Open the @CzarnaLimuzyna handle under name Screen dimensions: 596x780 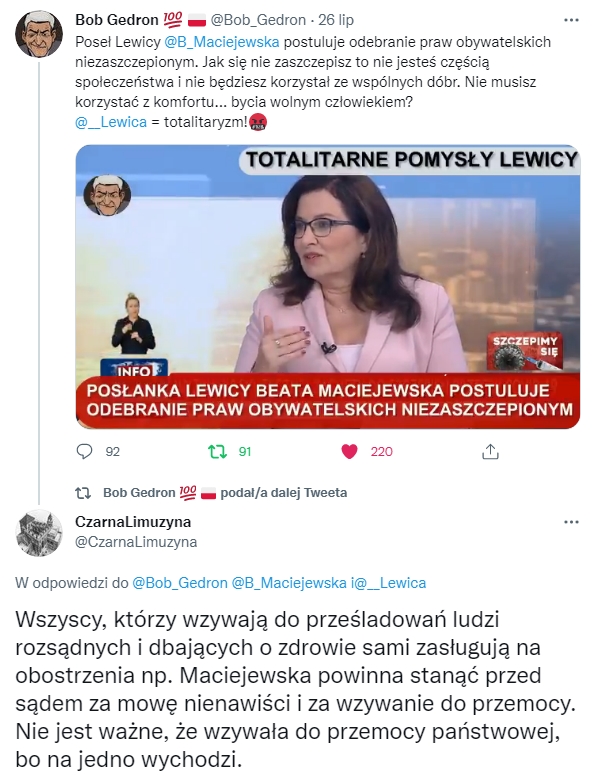136,542
